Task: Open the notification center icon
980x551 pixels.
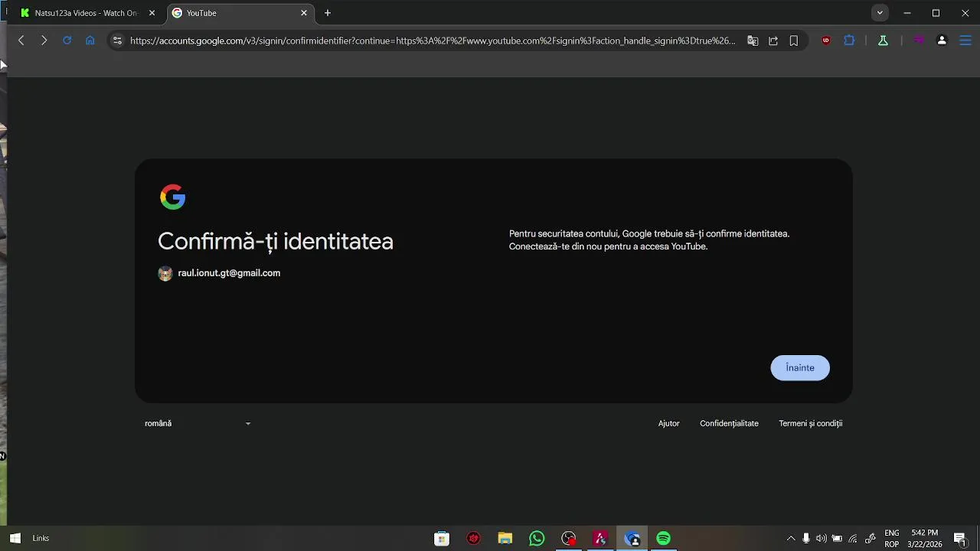Action: point(960,539)
